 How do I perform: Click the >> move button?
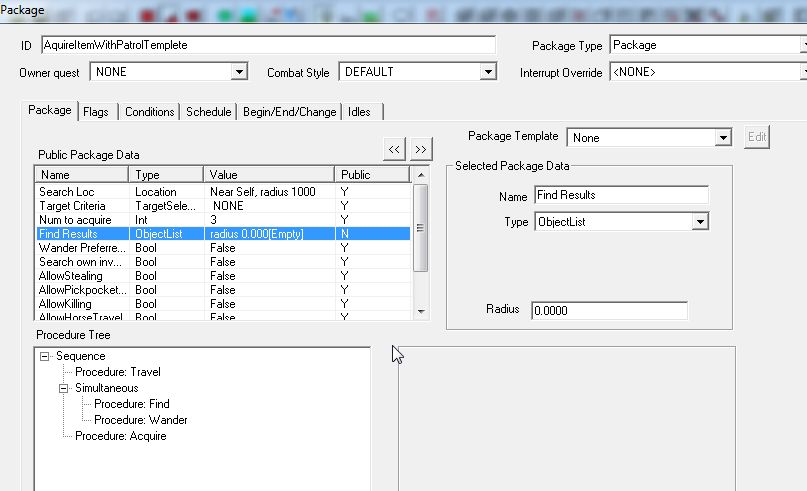[421, 149]
